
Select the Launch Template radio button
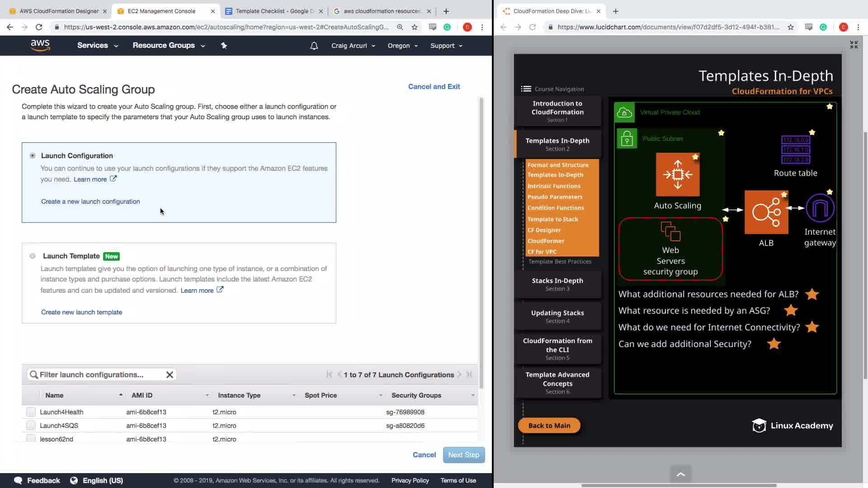[x=33, y=256]
